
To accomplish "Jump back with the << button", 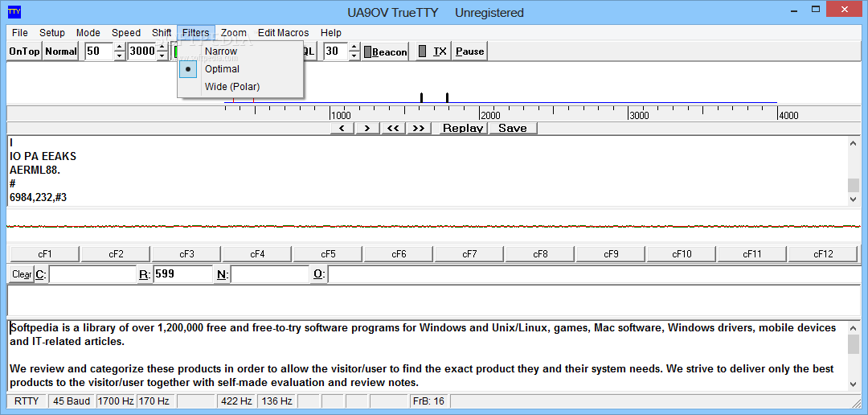I will click(x=393, y=129).
